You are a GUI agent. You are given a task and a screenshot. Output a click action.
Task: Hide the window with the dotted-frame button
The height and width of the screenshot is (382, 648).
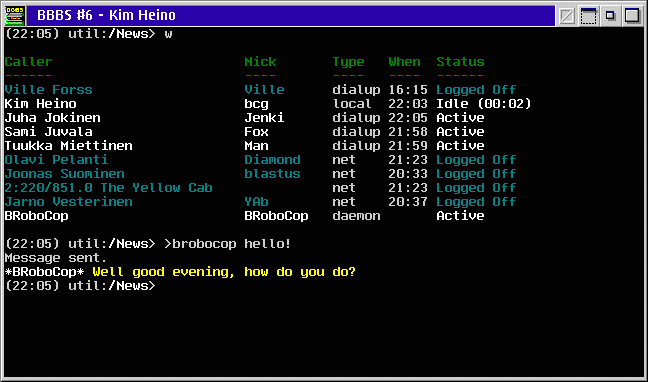(588, 16)
